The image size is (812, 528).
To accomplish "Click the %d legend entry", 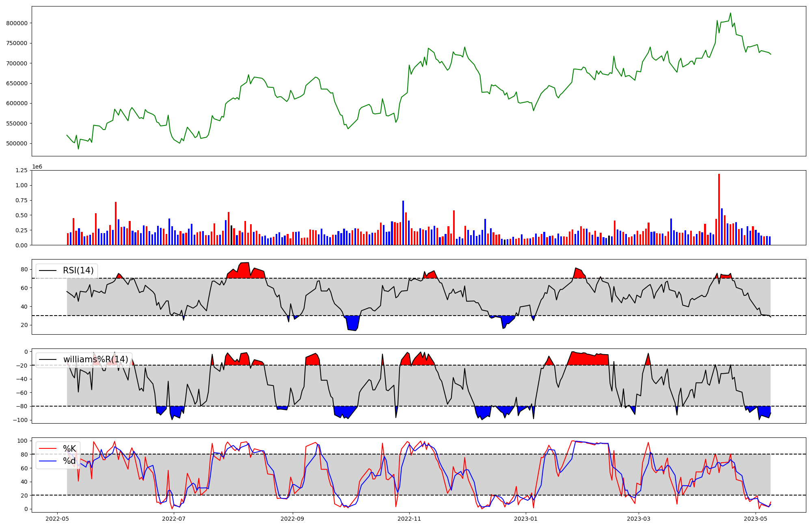I will 69,461.
